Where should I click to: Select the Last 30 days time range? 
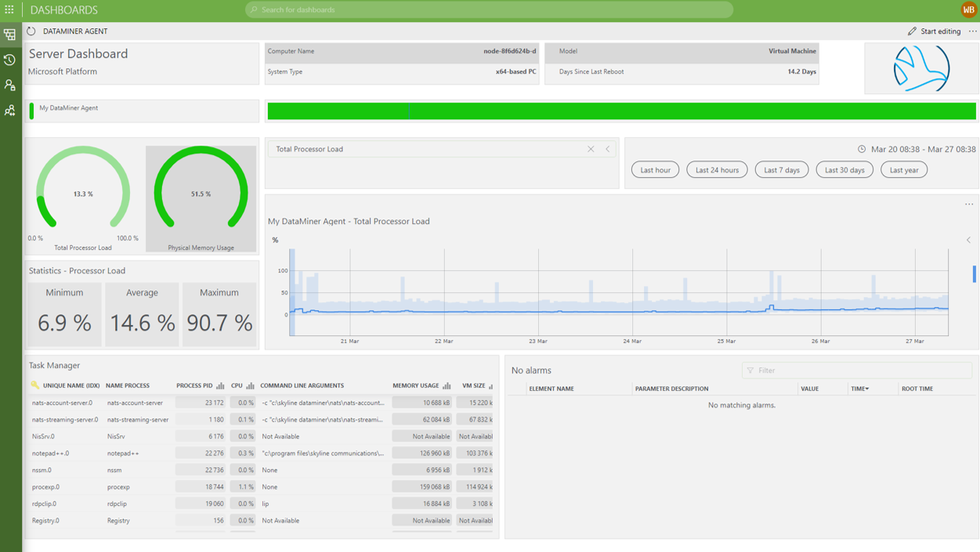pyautogui.click(x=844, y=170)
